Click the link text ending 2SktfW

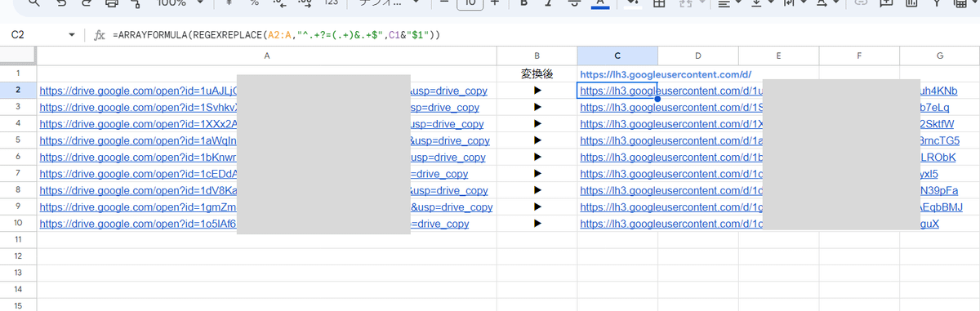(937, 124)
